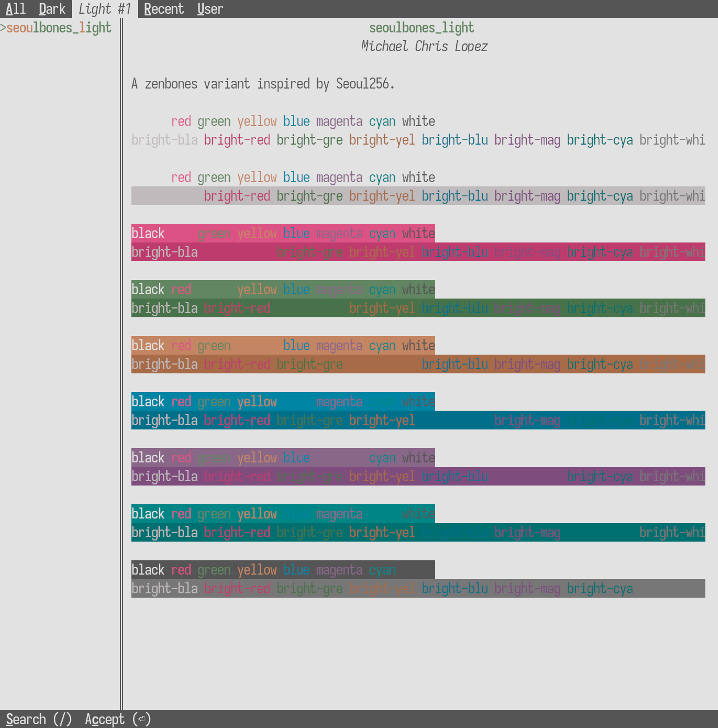The height and width of the screenshot is (728, 718).
Task: Click 'bright-mag' on the dark orange row
Action: click(527, 364)
